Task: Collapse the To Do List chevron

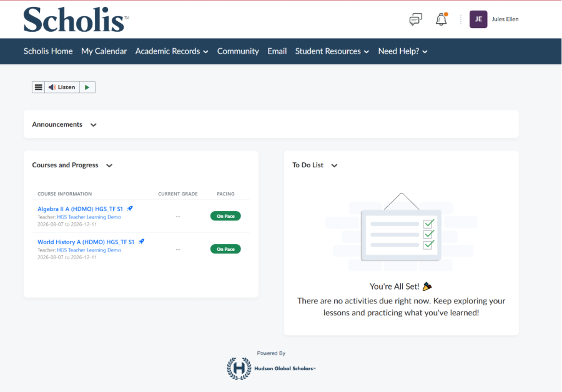Action: pos(334,165)
